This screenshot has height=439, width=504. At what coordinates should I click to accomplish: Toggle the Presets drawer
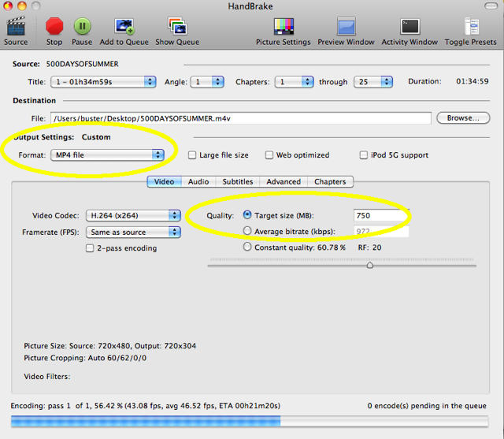click(x=470, y=27)
